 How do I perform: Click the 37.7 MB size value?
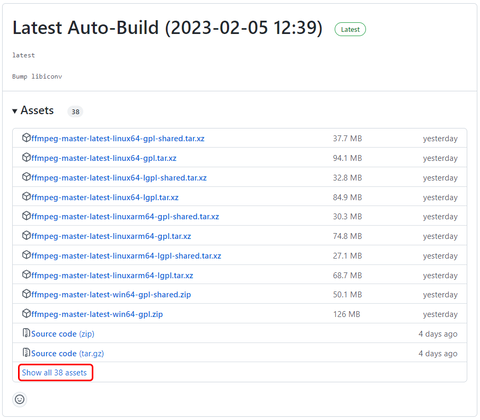tap(347, 139)
